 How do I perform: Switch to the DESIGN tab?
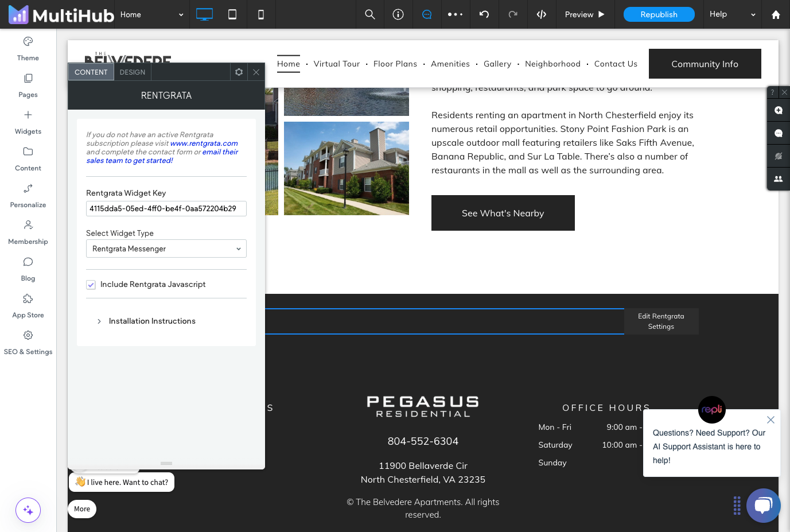click(133, 72)
